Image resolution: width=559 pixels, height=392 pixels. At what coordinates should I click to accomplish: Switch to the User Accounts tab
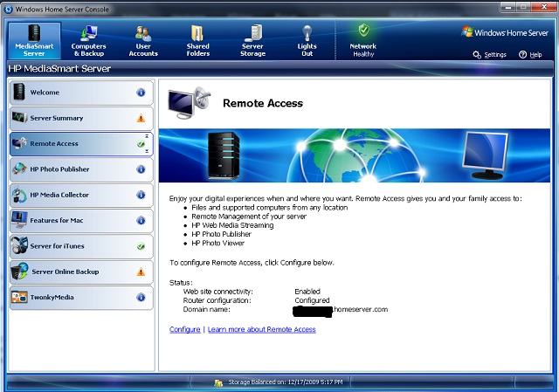[x=143, y=40]
